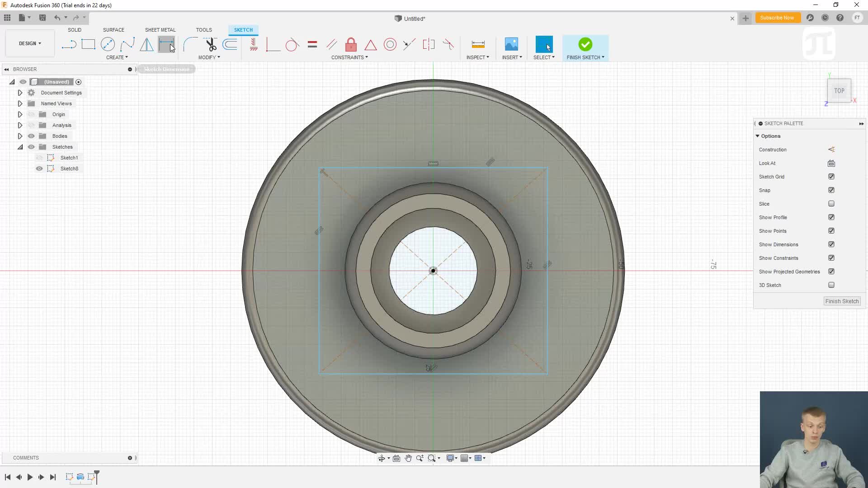This screenshot has width=868, height=488.
Task: Select the Center Diameter Circle tool
Action: pyautogui.click(x=108, y=44)
